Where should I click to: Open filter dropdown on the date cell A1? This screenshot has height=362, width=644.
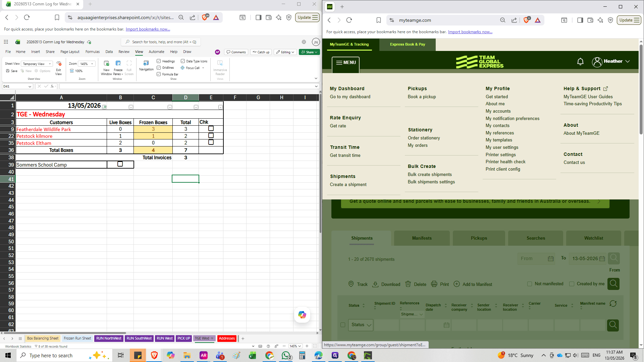coord(104,107)
